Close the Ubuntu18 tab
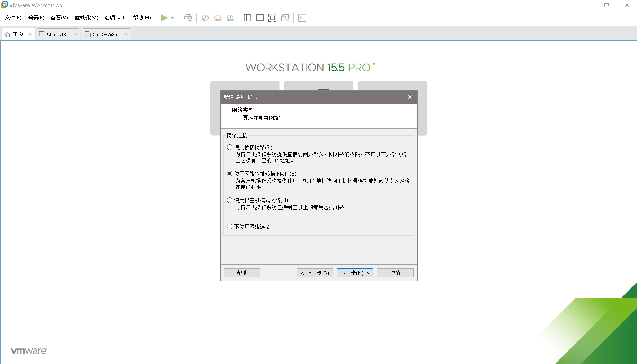Screen dimensions: 637x364 pyautogui.click(x=75, y=34)
